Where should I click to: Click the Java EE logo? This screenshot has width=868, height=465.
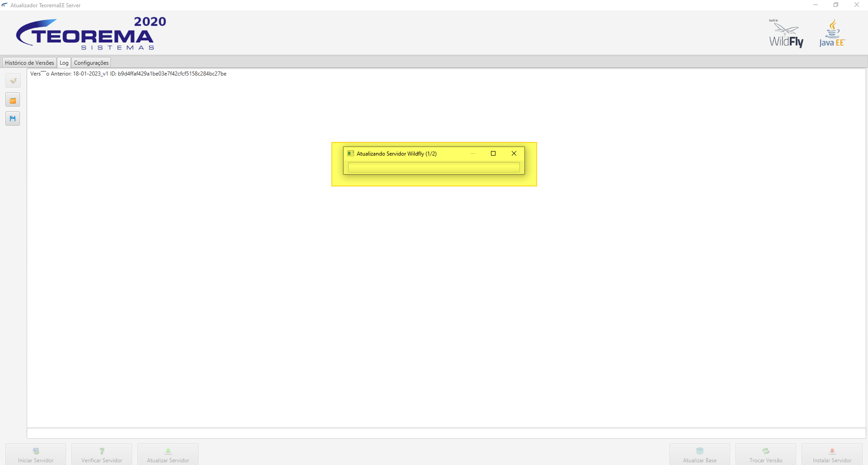(832, 33)
